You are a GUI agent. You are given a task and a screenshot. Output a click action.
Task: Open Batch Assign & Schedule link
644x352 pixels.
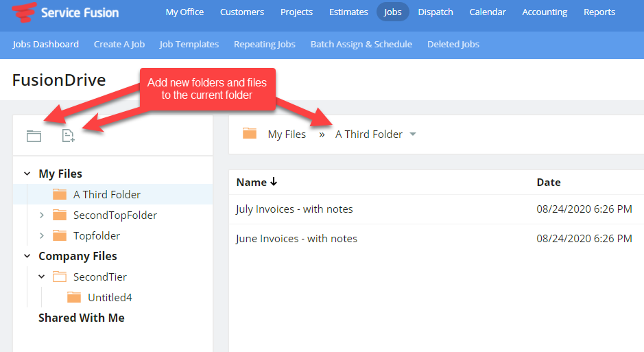coord(361,44)
